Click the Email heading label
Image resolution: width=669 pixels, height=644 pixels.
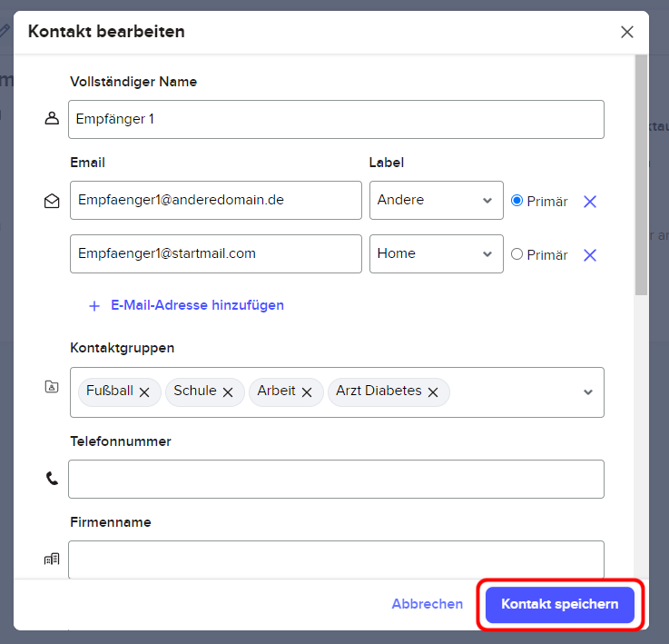tap(87, 163)
